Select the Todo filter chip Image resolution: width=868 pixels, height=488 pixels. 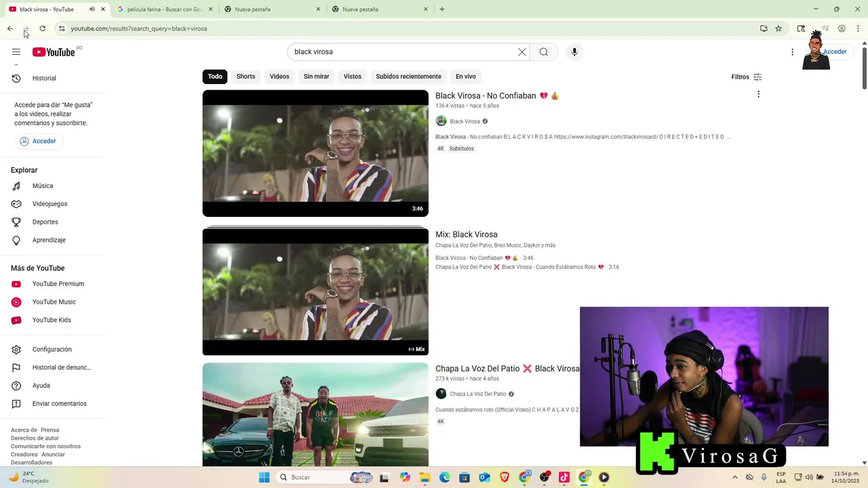215,77
